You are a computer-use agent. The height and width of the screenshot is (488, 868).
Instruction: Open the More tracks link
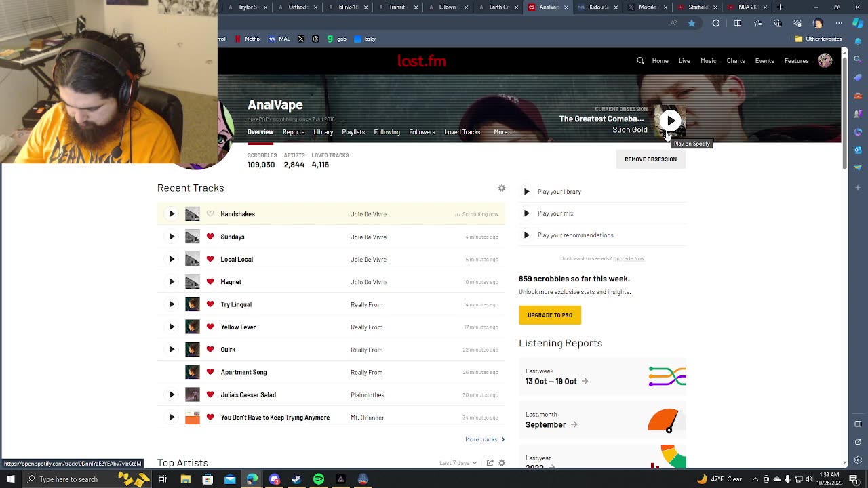pos(485,439)
